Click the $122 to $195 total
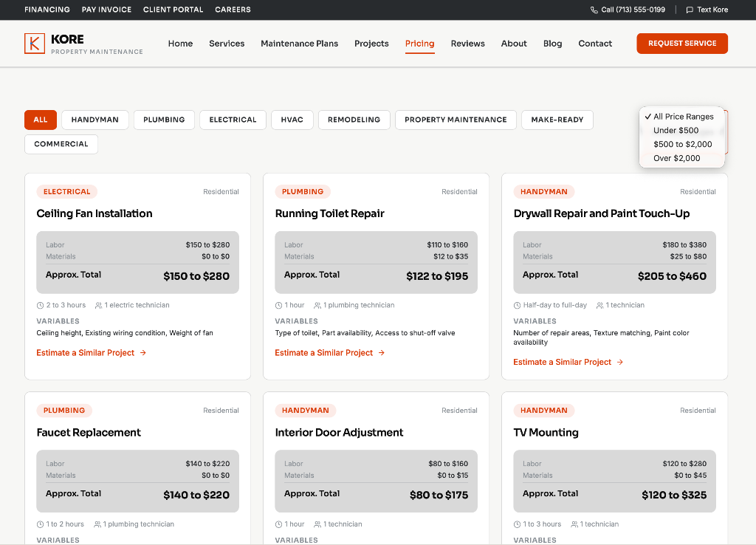Image resolution: width=756 pixels, height=545 pixels. point(437,276)
